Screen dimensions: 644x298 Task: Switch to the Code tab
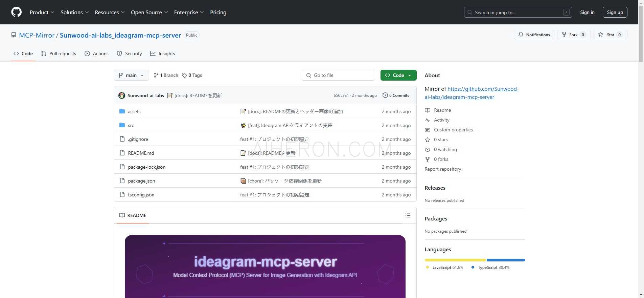point(23,54)
